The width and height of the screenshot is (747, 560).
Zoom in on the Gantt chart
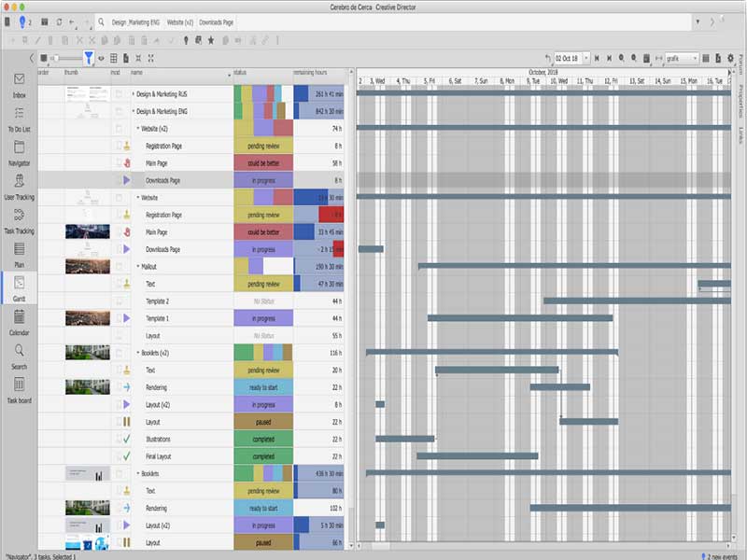click(622, 58)
